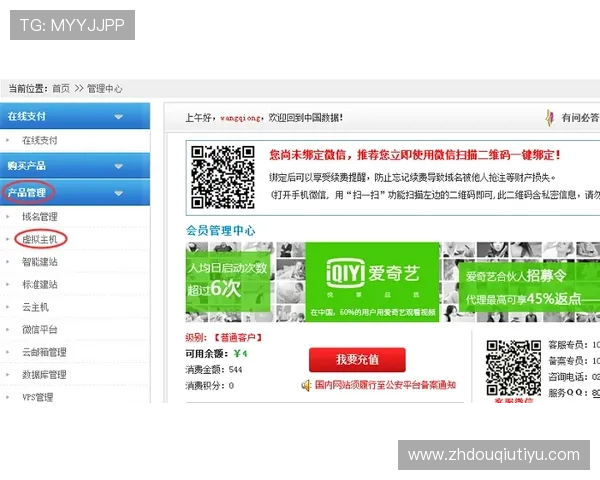This screenshot has height=480, width=600.
Task: Select 在线支付 sub-item in sidebar
Action: (39, 140)
